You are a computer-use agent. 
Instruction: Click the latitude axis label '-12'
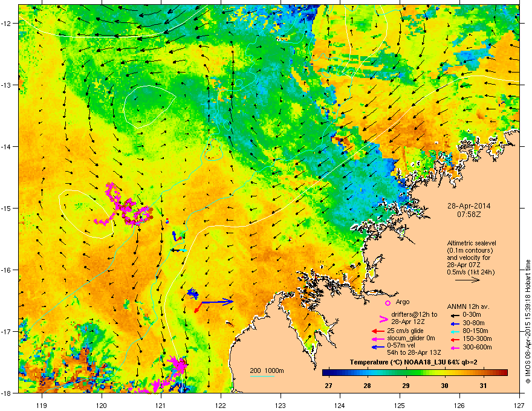click(6, 24)
